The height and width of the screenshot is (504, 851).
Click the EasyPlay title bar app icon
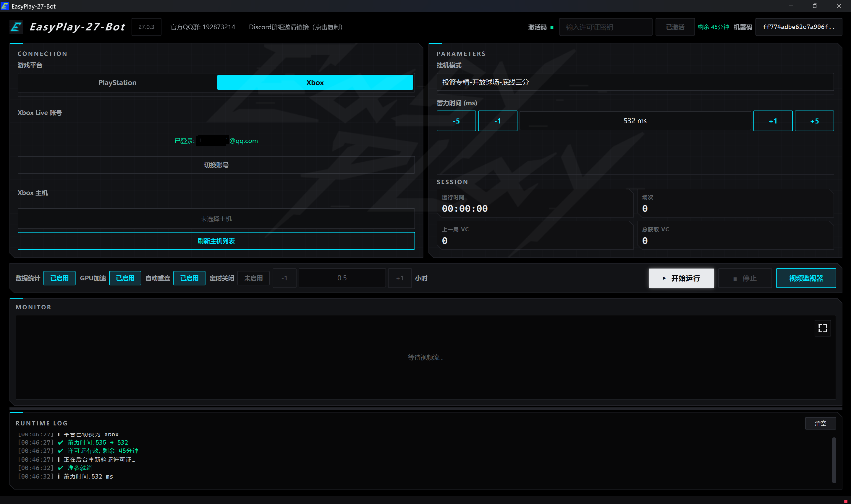click(5, 6)
